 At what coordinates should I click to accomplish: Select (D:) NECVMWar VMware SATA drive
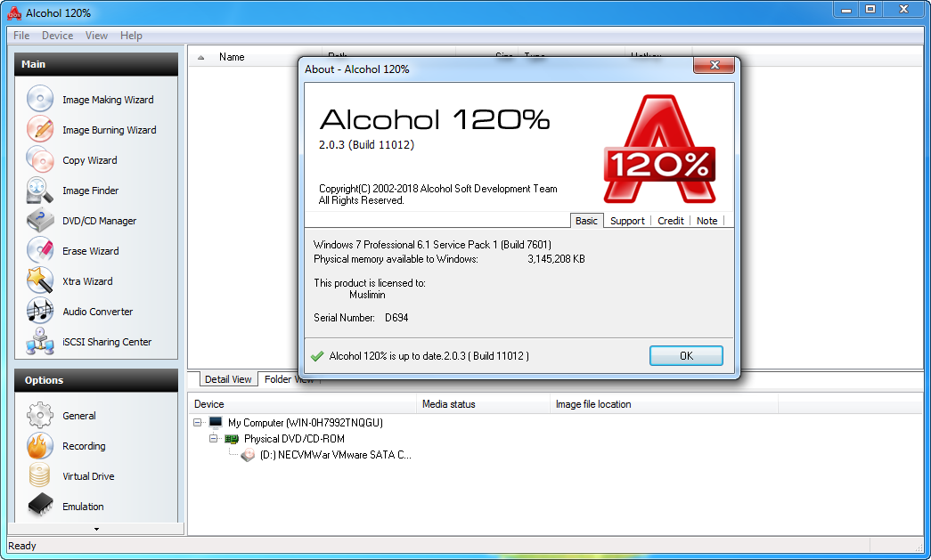click(x=336, y=455)
